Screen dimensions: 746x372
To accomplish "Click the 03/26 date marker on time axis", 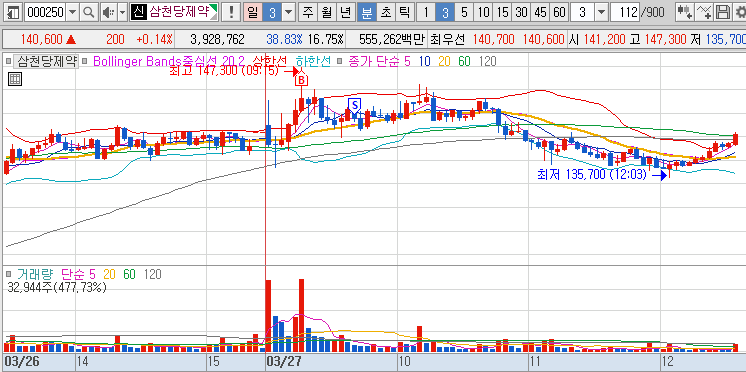I will click(22, 361).
